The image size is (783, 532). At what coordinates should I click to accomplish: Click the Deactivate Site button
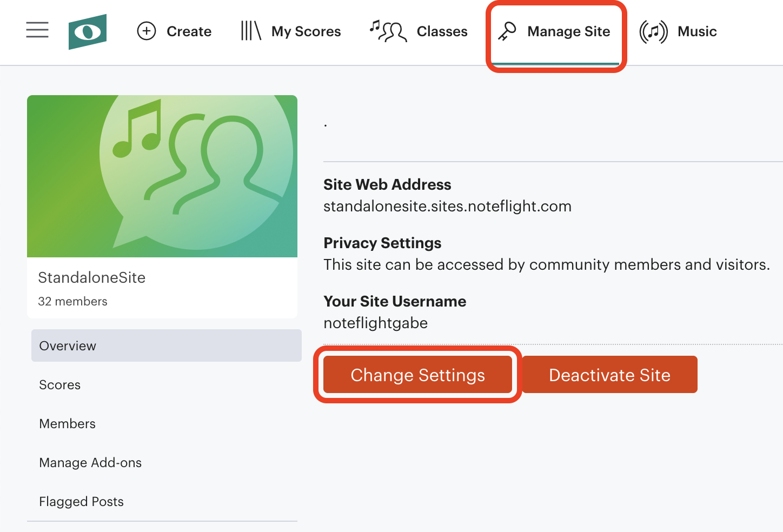pyautogui.click(x=609, y=374)
